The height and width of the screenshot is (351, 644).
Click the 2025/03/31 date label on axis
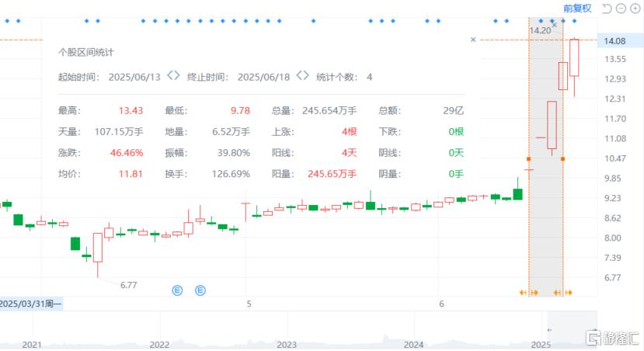coord(31,304)
